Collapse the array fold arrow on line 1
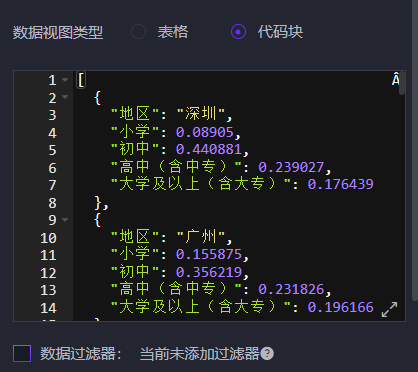Viewport: 418px width, 372px height. (65, 80)
